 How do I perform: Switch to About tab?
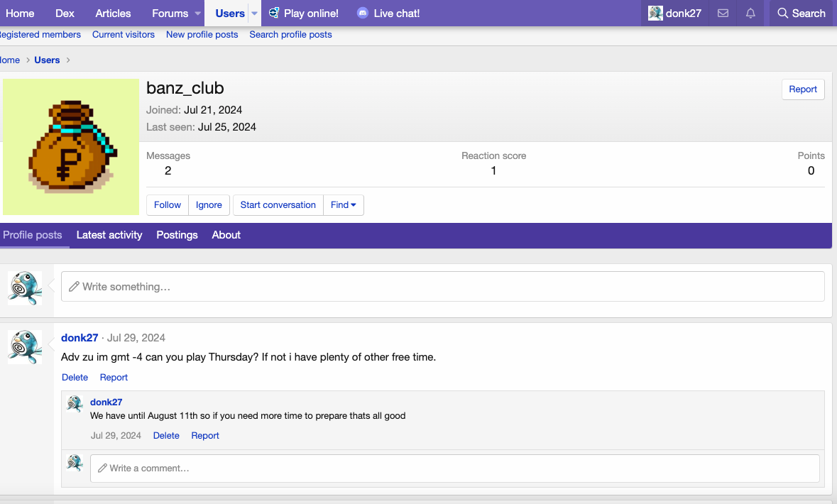tap(226, 235)
